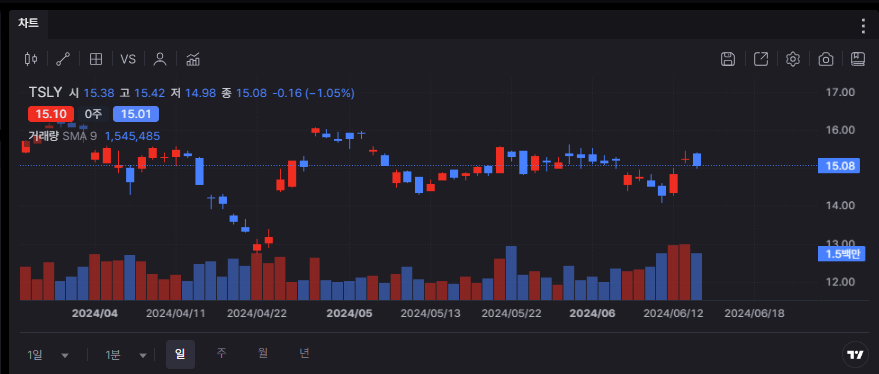Select the 차트 tab
Image resolution: width=879 pixels, height=374 pixels.
28,23
